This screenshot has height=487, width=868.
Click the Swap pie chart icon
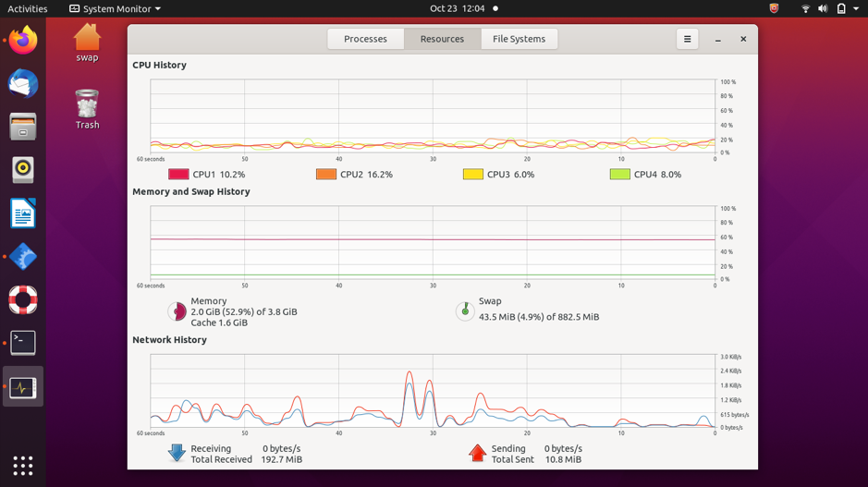(x=465, y=311)
